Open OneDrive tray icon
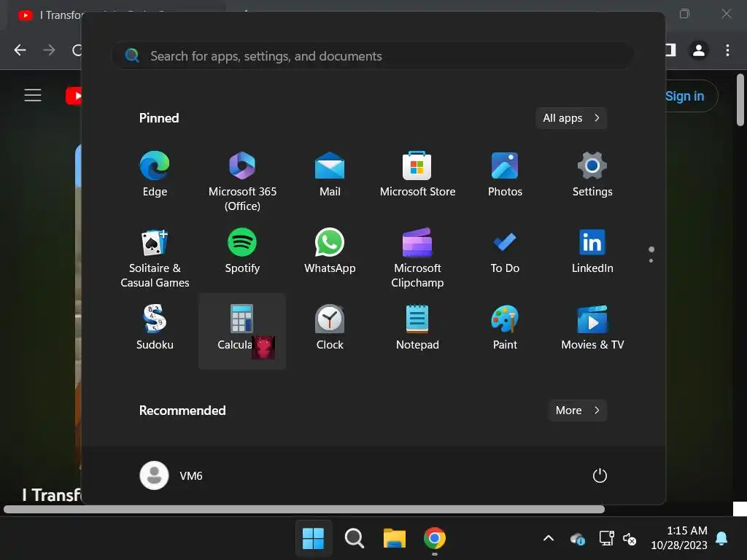 tap(578, 539)
